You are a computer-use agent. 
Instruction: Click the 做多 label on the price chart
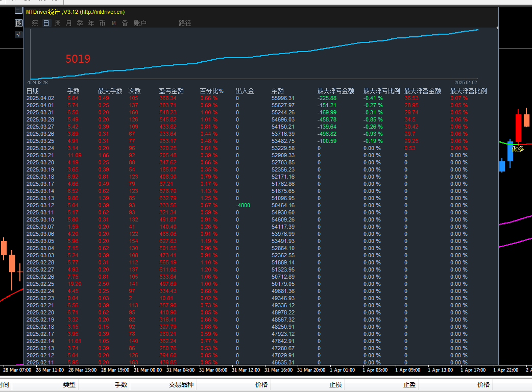tap(518, 149)
